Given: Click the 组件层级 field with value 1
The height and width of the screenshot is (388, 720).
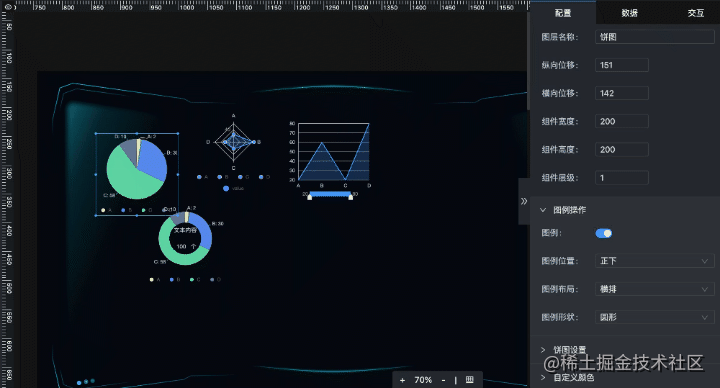Looking at the screenshot, I should pos(622,178).
